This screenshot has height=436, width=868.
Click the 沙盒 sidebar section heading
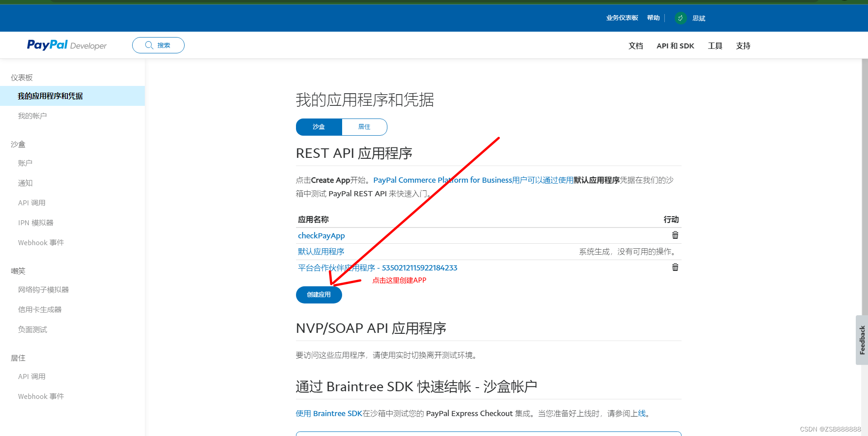click(18, 144)
